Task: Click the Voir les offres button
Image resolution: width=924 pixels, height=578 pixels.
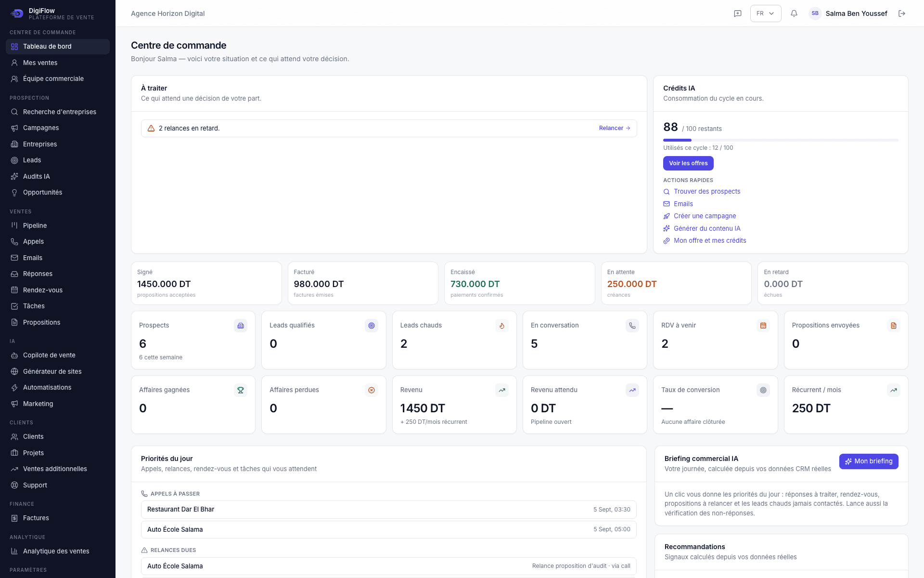Action: 688,163
